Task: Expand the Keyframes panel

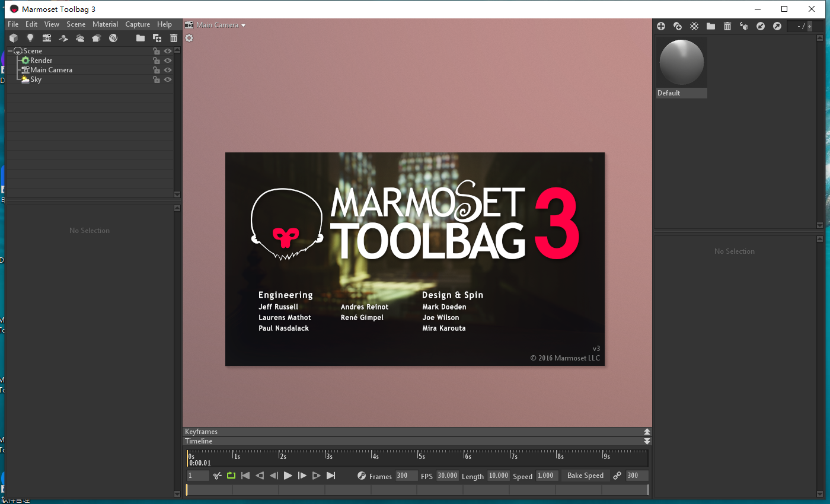Action: (647, 432)
